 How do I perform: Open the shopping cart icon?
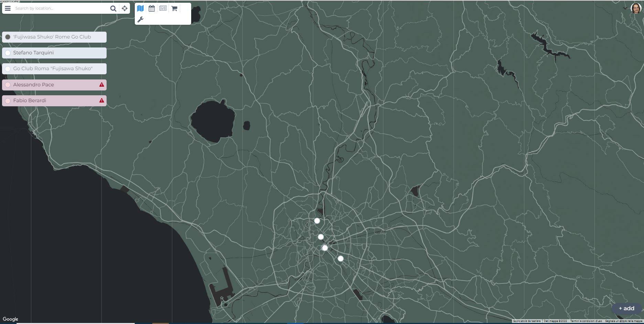pos(174,8)
